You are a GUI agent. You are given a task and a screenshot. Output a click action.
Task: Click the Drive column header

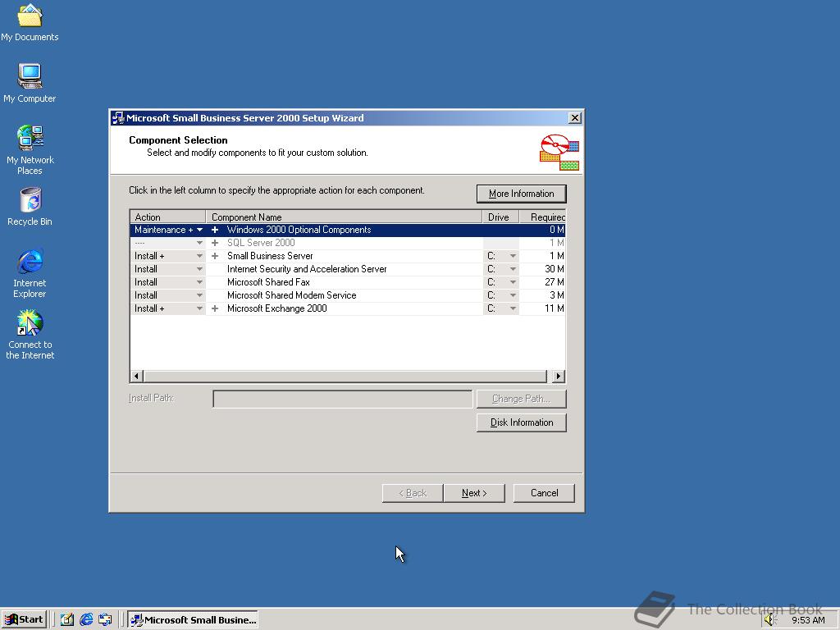tap(501, 217)
